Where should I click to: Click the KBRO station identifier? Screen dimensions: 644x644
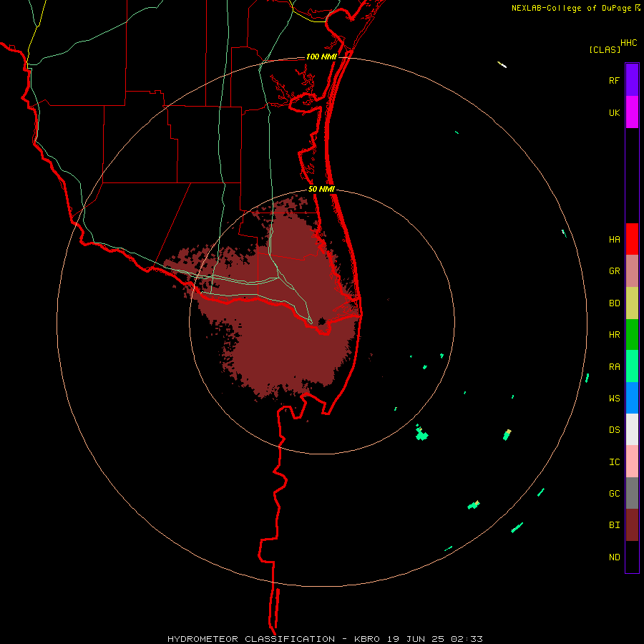367,639
